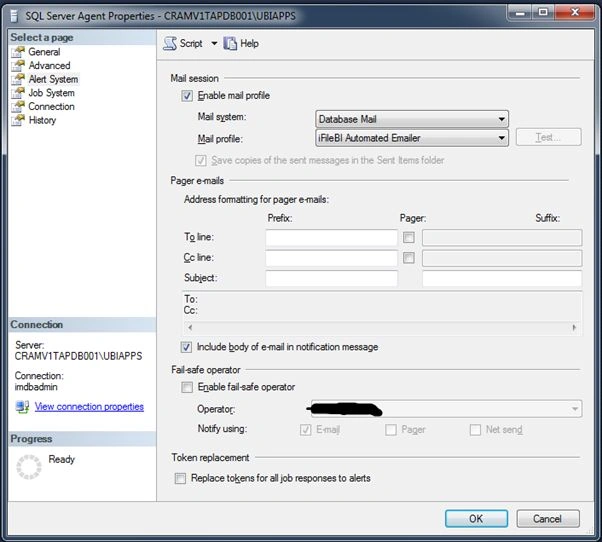Click View connection properties link
602x542 pixels.
click(89, 406)
